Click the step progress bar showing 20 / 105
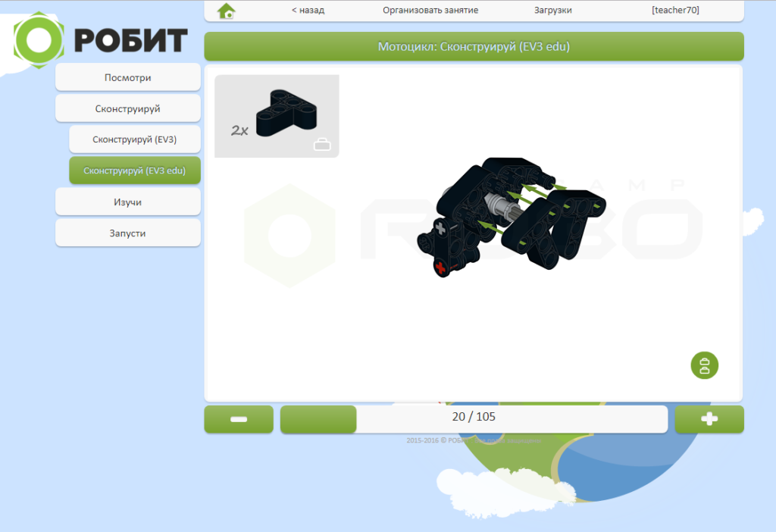The height and width of the screenshot is (532, 776). click(474, 419)
